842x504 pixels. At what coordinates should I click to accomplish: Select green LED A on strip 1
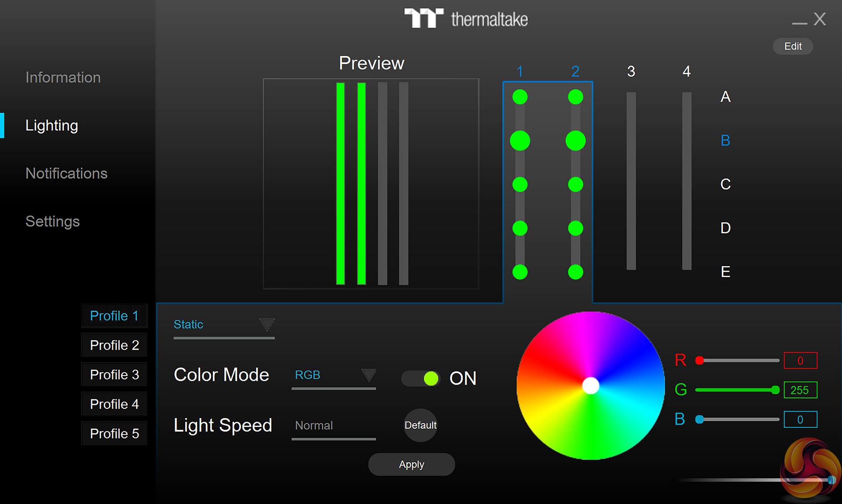point(520,97)
